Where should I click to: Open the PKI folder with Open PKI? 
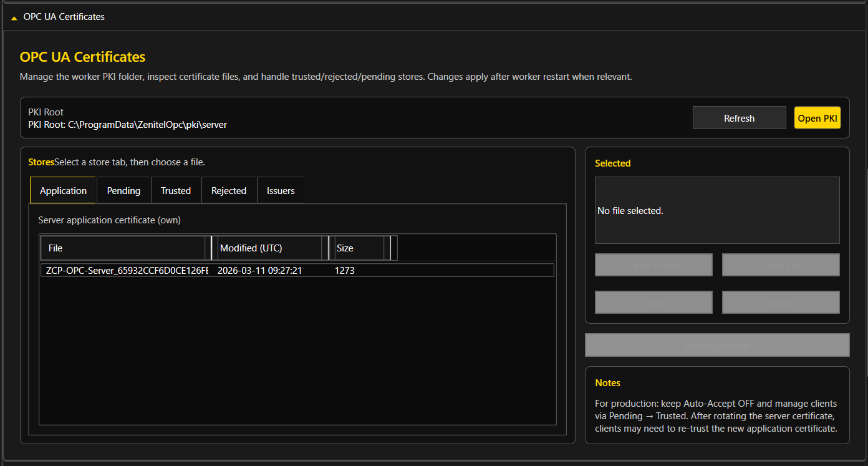[x=817, y=118]
